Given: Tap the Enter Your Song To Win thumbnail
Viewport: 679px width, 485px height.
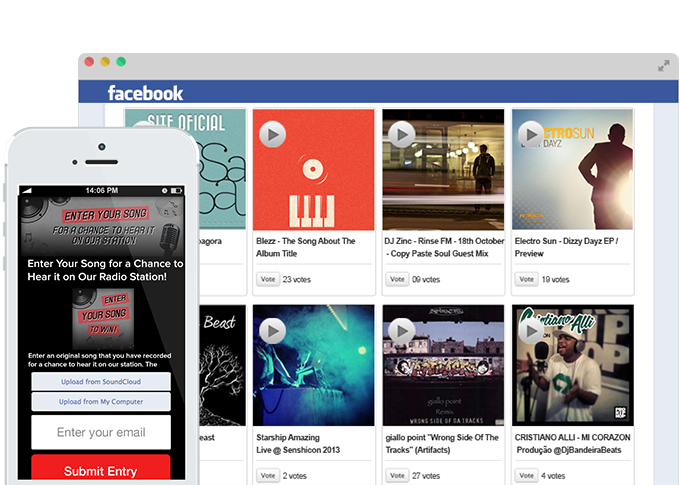Looking at the screenshot, I should (103, 319).
